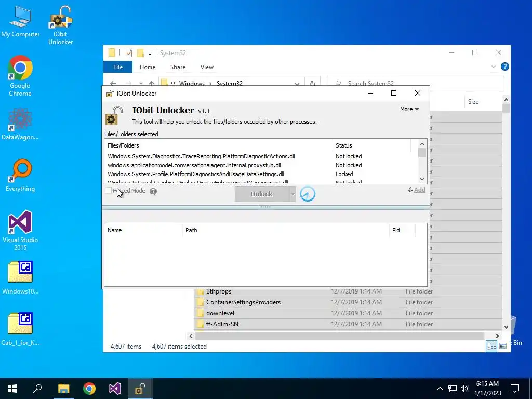Select the Windows10 cab desktop file
This screenshot has height=399, width=532.
point(20,277)
